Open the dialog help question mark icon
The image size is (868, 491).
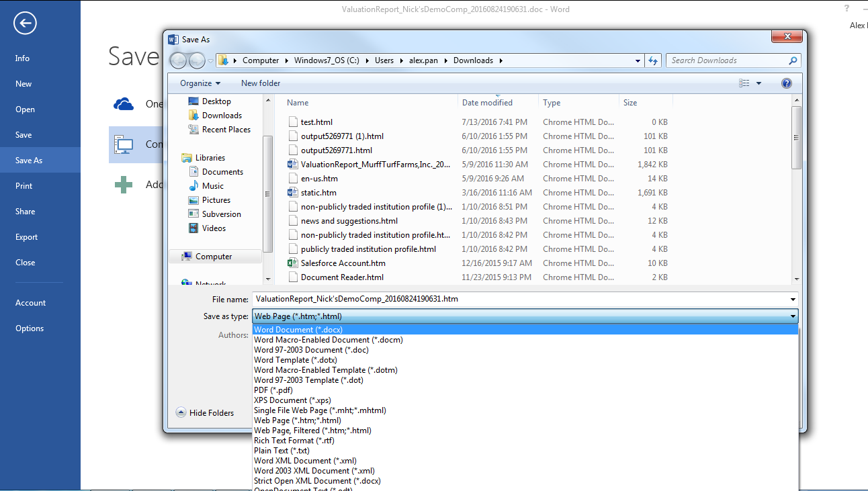tap(787, 83)
